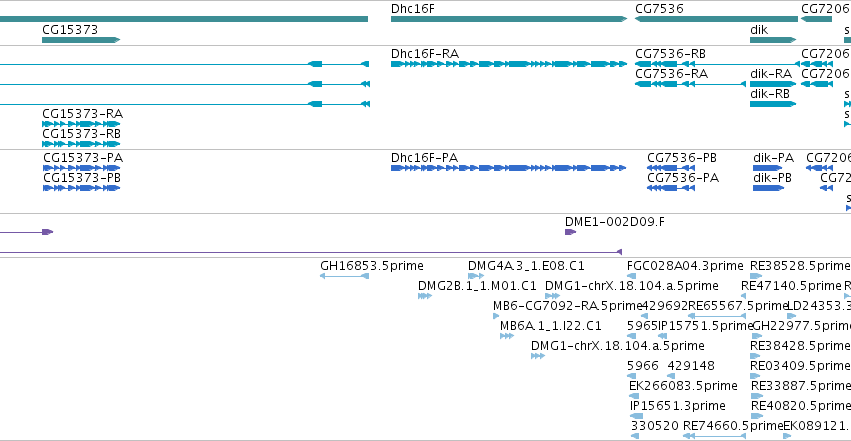
Task: Open the CG15373-PA protein feature
Action: point(81,168)
